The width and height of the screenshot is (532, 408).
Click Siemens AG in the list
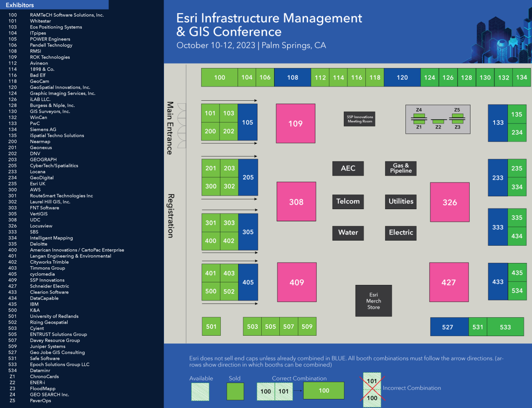pyautogui.click(x=43, y=130)
